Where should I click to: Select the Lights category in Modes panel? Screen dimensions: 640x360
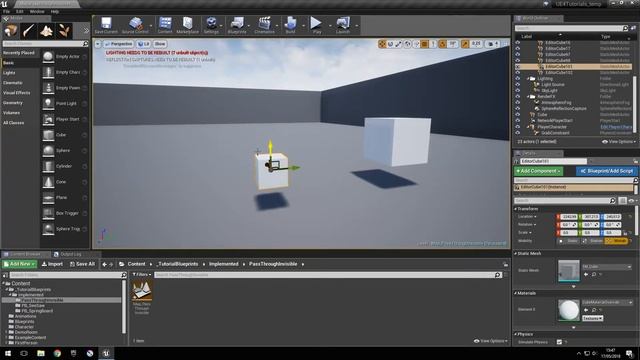pos(9,73)
